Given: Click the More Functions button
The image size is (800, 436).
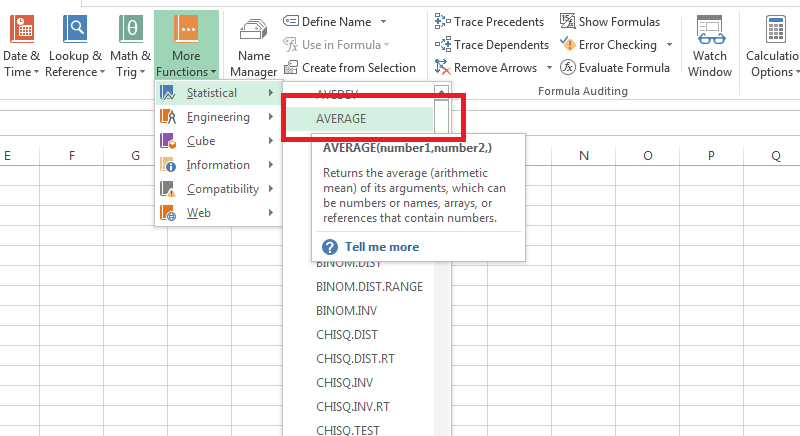Looking at the screenshot, I should click(x=186, y=46).
